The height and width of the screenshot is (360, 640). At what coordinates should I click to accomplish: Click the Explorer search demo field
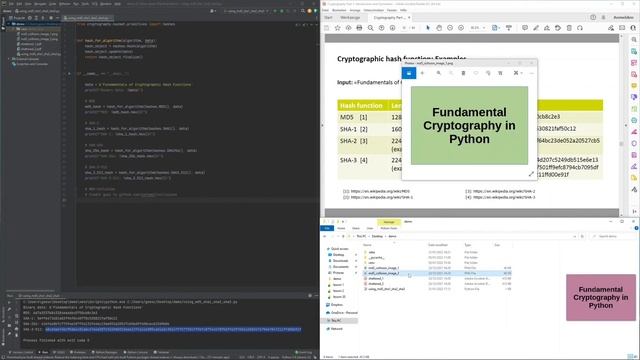coord(613,236)
